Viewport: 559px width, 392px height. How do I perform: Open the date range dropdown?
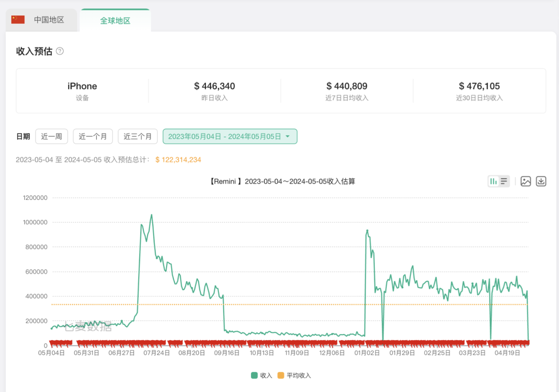point(229,137)
